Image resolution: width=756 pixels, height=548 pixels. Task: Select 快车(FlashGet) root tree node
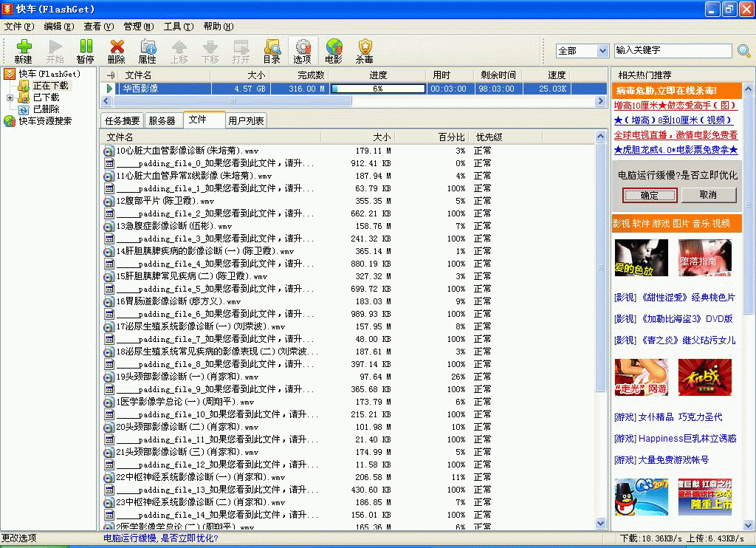pos(49,74)
